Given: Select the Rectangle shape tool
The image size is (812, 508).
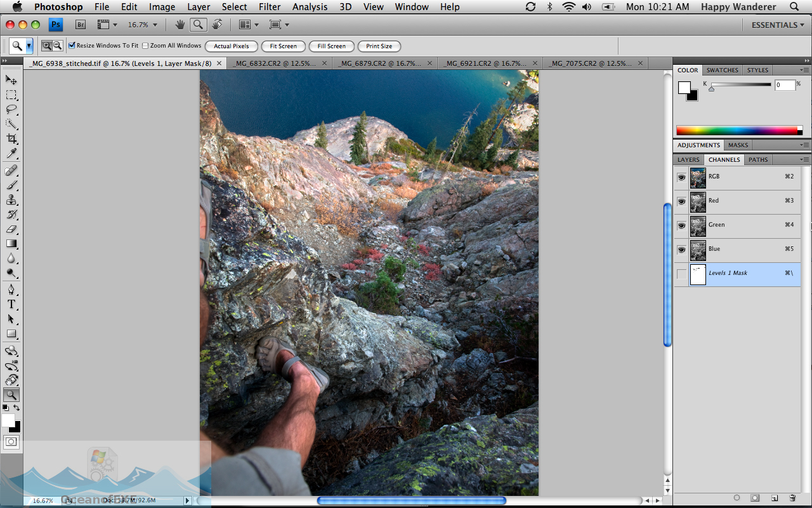Looking at the screenshot, I should (11, 333).
